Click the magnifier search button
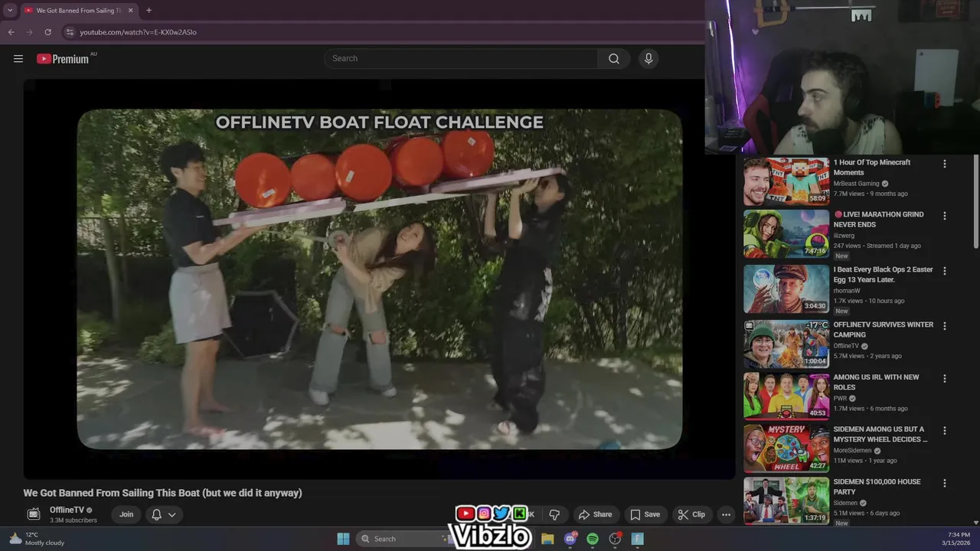The width and height of the screenshot is (980, 551). tap(614, 59)
